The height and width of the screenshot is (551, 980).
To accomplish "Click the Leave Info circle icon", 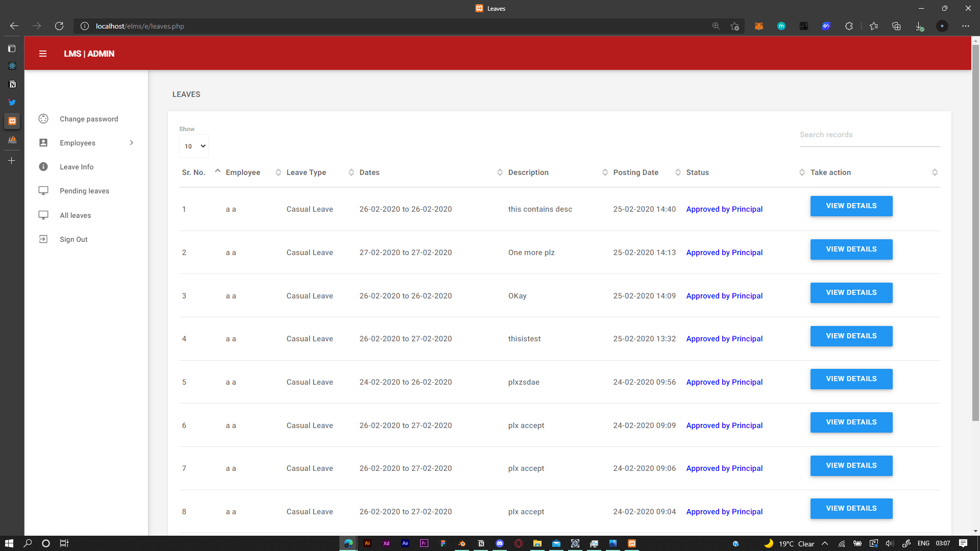I will point(43,167).
